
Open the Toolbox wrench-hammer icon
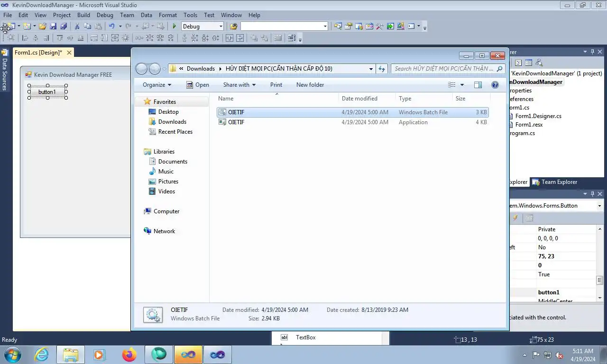tap(380, 27)
